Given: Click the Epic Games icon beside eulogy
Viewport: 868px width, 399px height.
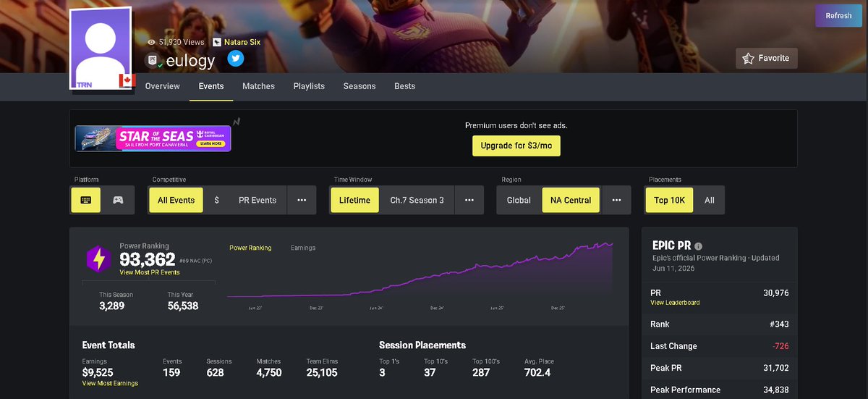Looking at the screenshot, I should 153,60.
